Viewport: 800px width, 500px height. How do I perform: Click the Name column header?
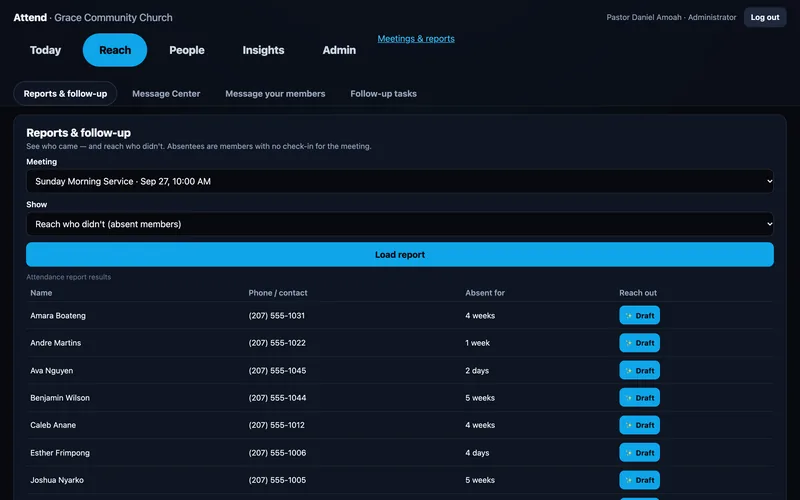tap(41, 293)
